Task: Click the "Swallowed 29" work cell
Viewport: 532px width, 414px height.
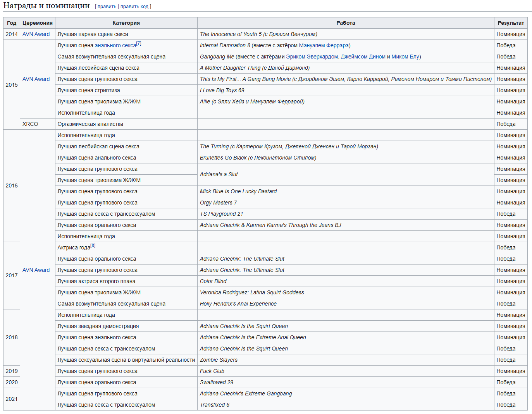Action: (346, 382)
